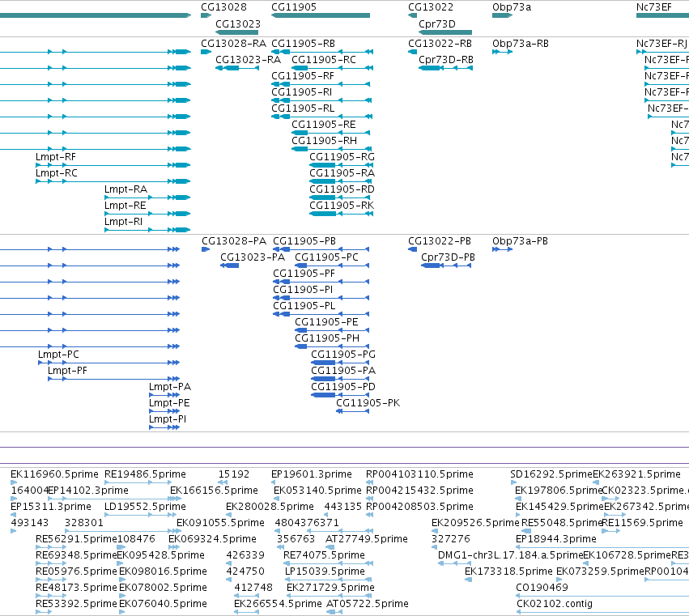689x616 pixels.
Task: Select EST EP19601.3prime
Action: pyautogui.click(x=312, y=474)
